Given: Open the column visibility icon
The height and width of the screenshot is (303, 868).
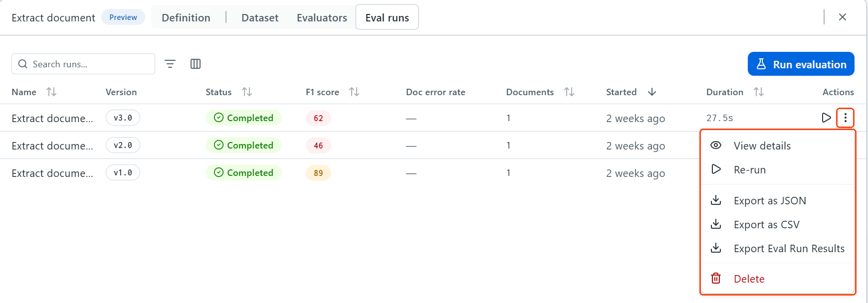Looking at the screenshot, I should 196,64.
